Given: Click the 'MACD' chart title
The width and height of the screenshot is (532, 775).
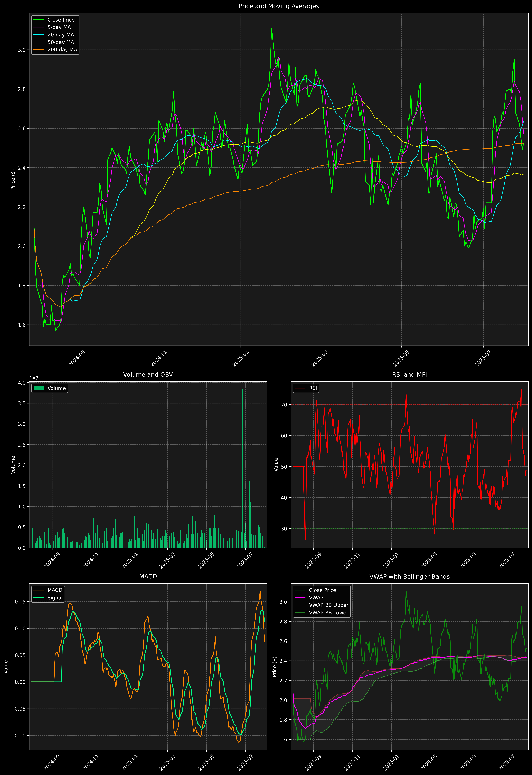Looking at the screenshot, I should tap(148, 577).
